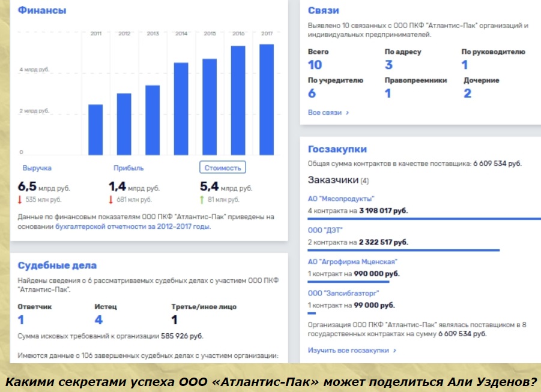
Task: Switch chart to Прибыль tab
Action: (x=128, y=168)
